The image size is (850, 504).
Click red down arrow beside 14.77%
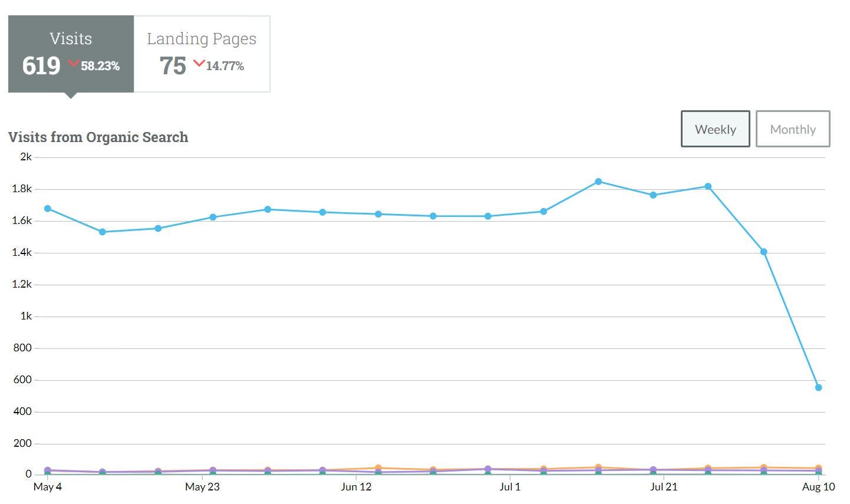click(x=199, y=64)
